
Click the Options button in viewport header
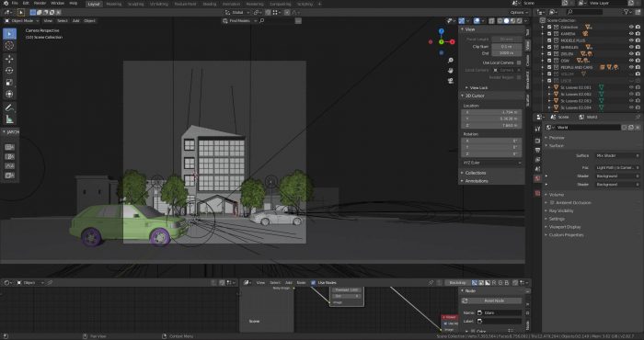(518, 12)
